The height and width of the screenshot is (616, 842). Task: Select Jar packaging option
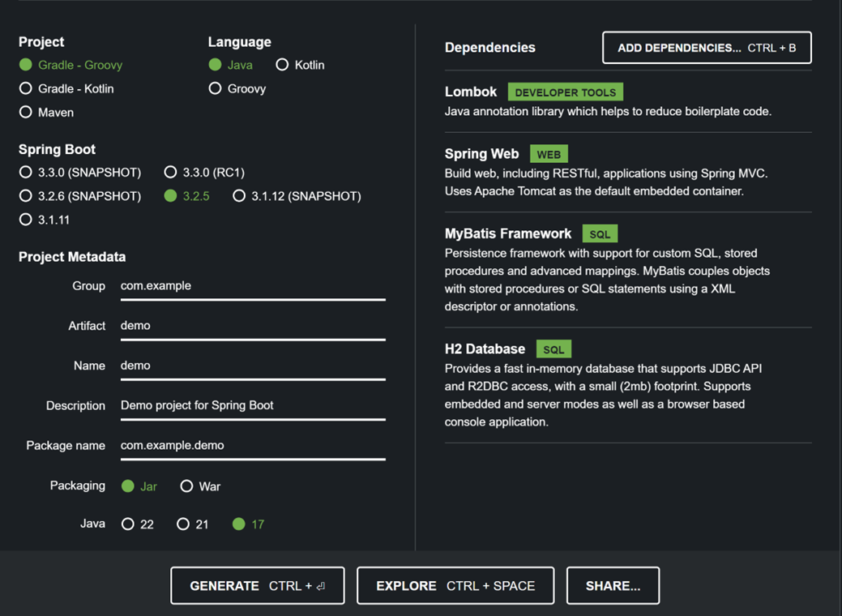139,486
